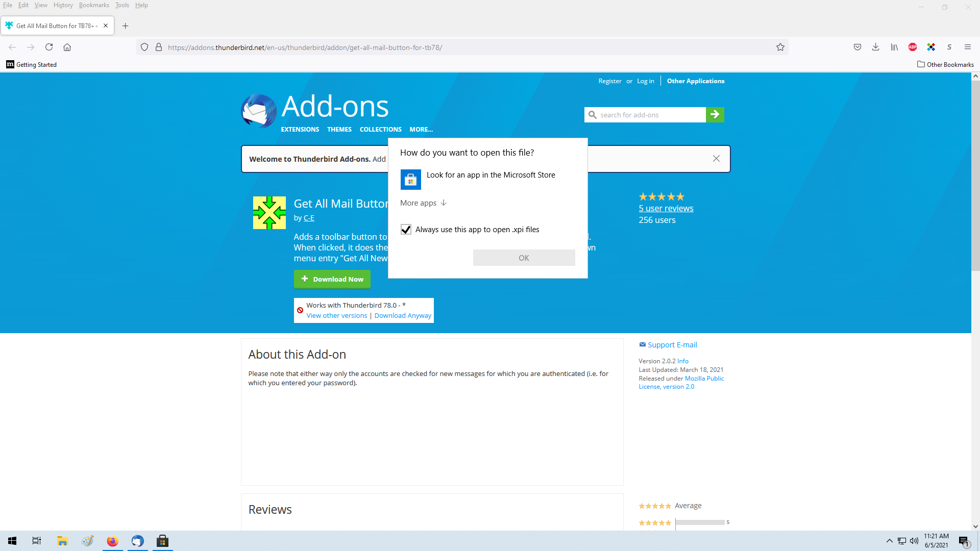This screenshot has height=551, width=980.
Task: Click the padlock site info icon
Action: (x=159, y=47)
